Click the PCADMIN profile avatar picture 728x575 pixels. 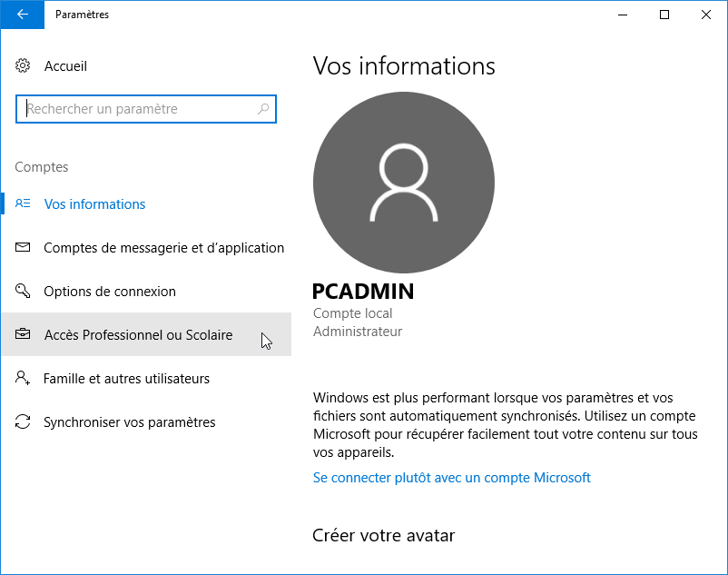click(x=404, y=182)
